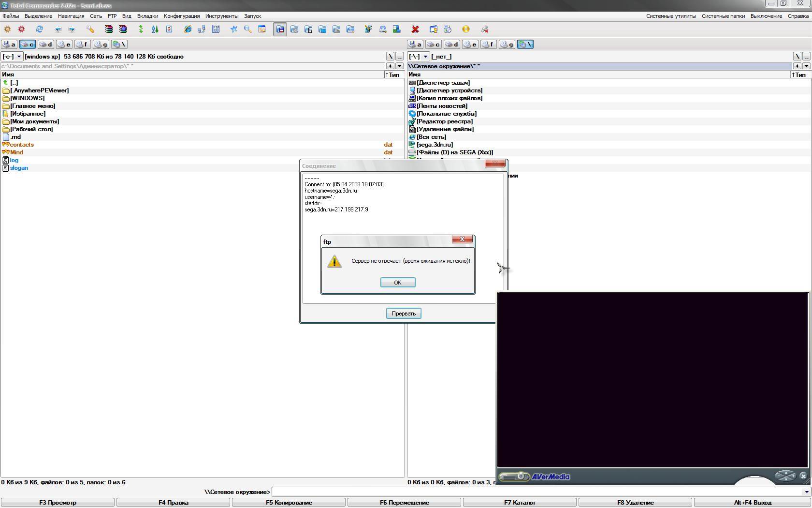Viewport: 812px width, 508px height.
Task: Click the highlighted panel view toolbar icon
Action: (280, 29)
